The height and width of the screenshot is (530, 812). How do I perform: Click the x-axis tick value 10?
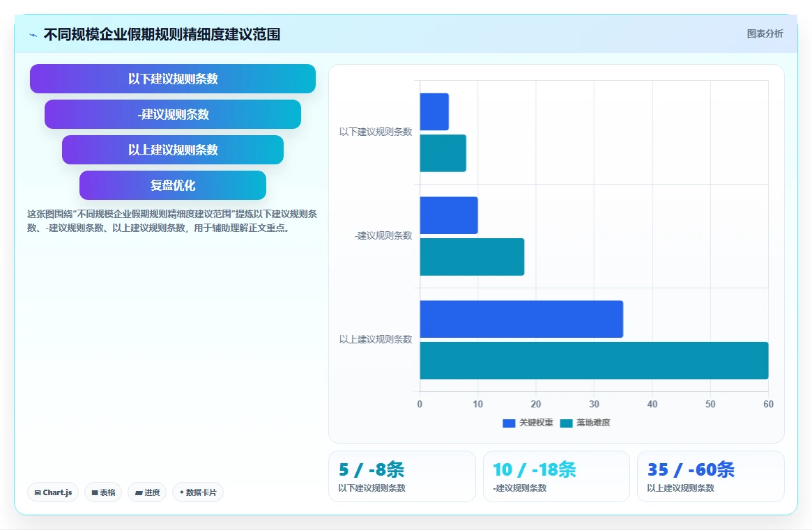[478, 404]
